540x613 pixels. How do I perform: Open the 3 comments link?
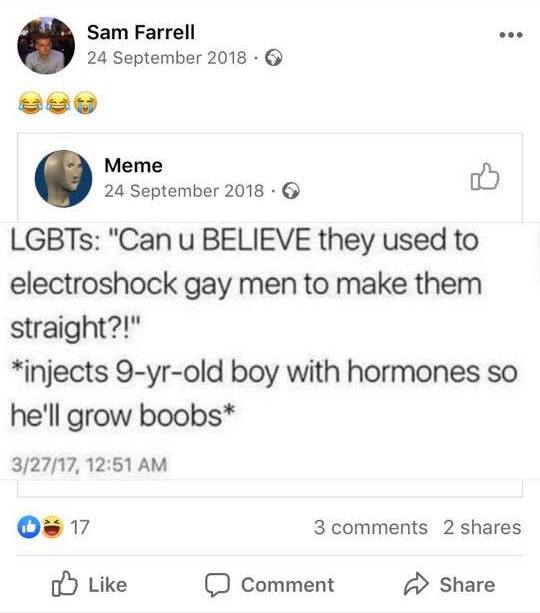coord(370,527)
